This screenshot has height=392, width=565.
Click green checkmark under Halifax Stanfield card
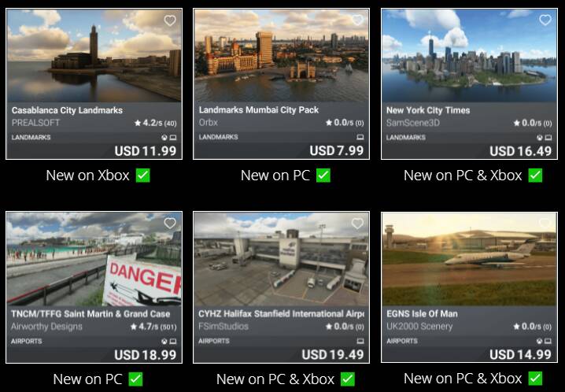[348, 379]
